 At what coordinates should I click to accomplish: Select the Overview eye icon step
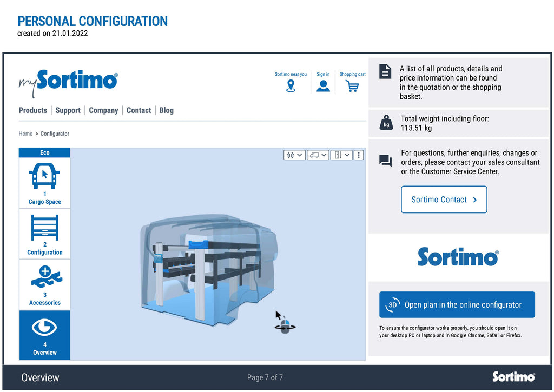click(44, 327)
